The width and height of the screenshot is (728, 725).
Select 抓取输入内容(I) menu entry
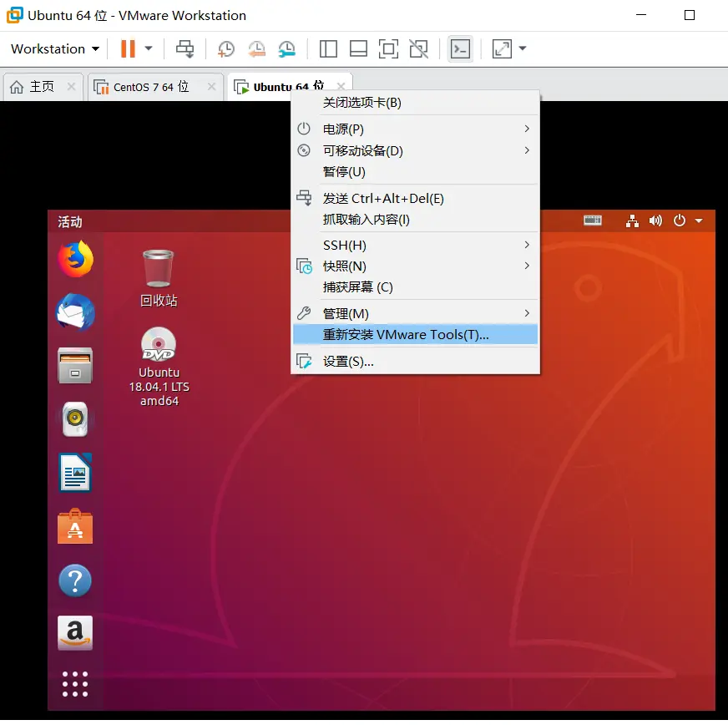pyautogui.click(x=416, y=219)
